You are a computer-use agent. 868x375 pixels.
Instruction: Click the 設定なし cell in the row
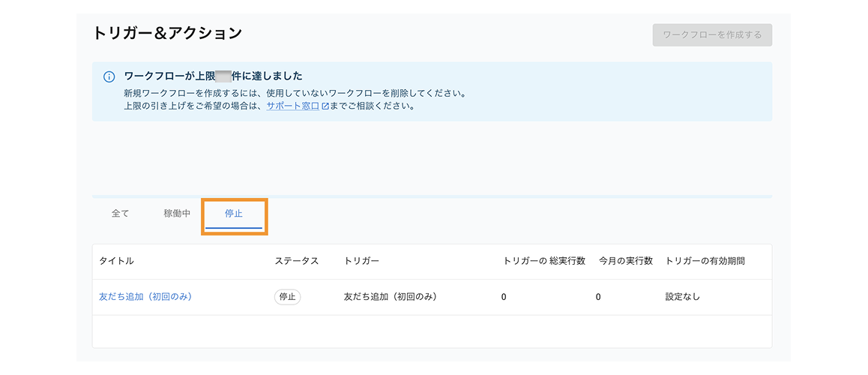click(x=683, y=297)
